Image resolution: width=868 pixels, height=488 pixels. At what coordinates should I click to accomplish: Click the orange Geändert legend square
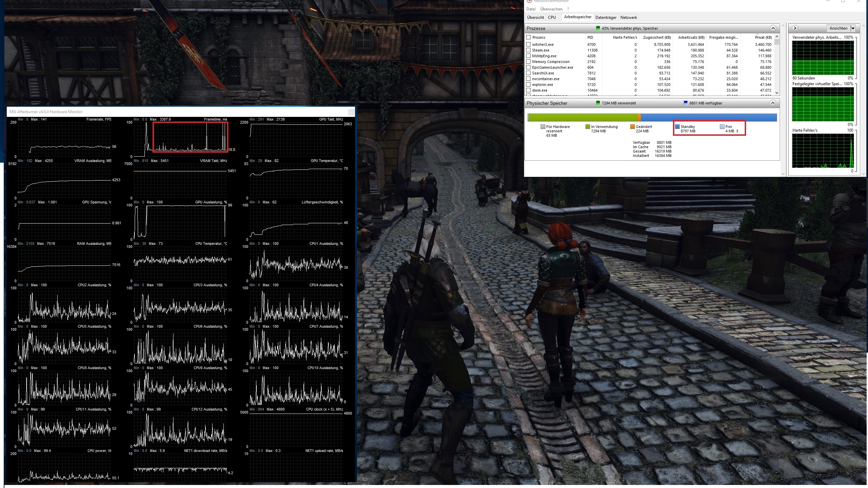(x=633, y=127)
